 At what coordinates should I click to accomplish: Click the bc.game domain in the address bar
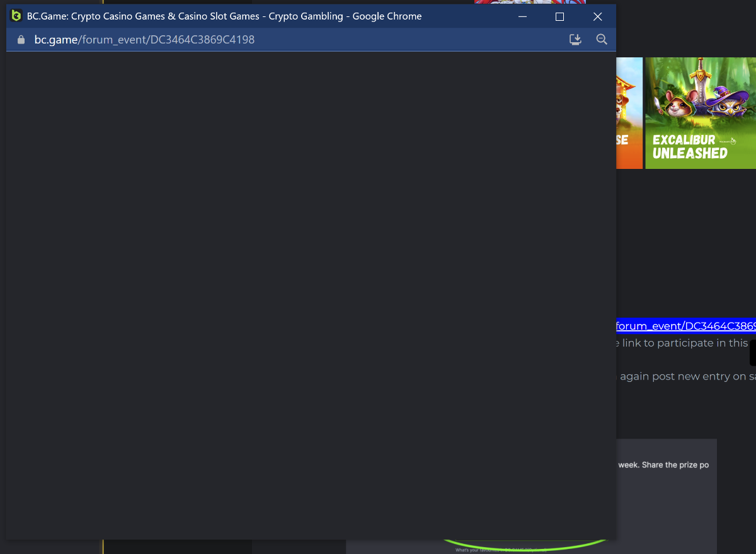(55, 40)
